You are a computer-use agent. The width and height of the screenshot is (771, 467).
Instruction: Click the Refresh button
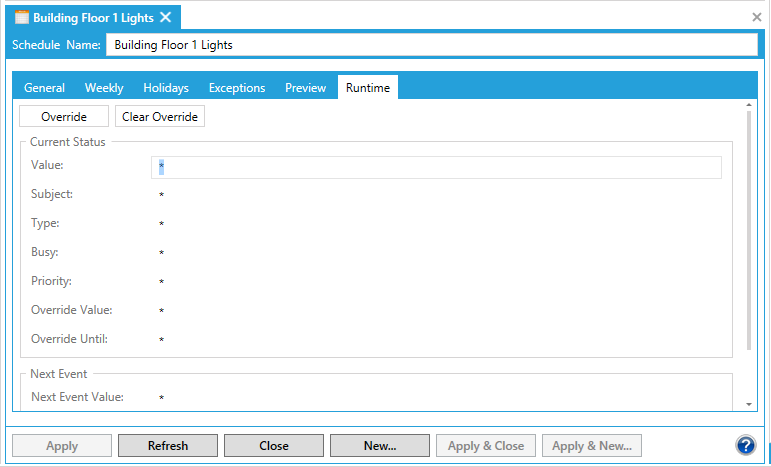(x=168, y=446)
